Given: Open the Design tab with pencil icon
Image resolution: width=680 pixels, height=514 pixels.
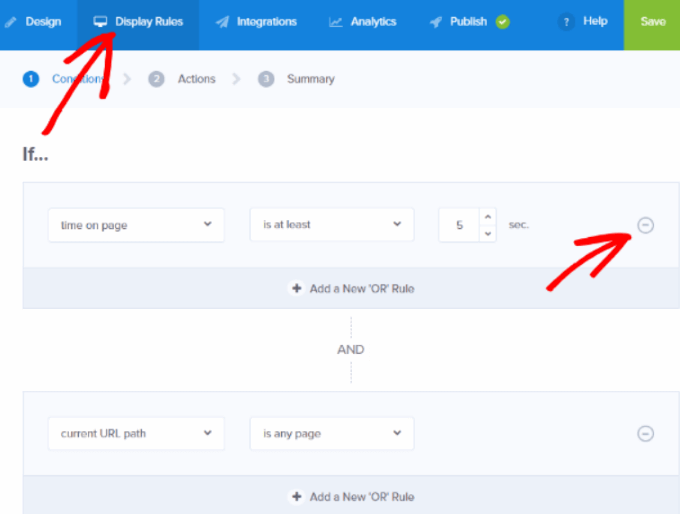Looking at the screenshot, I should (x=33, y=22).
